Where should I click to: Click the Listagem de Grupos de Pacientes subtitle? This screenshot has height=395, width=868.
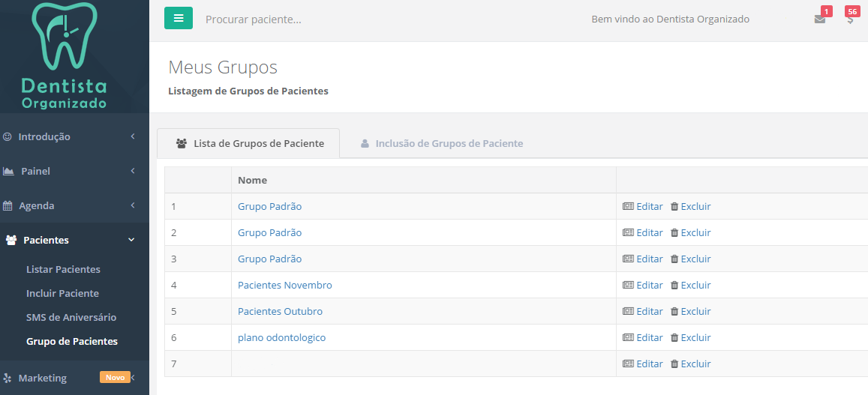[248, 91]
